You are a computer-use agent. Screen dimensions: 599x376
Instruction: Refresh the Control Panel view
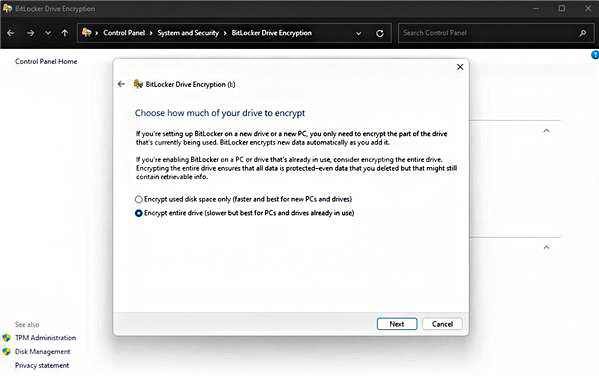[380, 33]
